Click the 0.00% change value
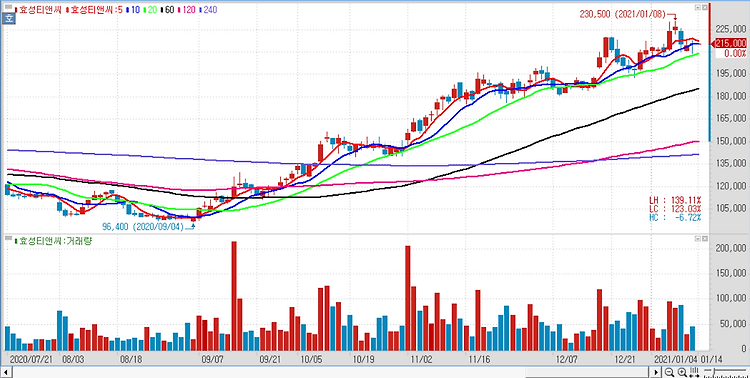Image resolution: width=750 pixels, height=378 pixels. [x=736, y=53]
